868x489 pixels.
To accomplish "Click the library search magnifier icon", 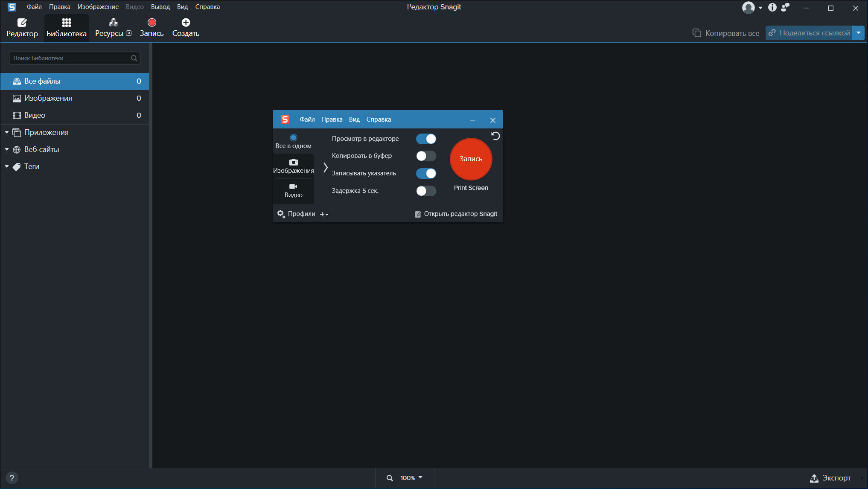I will (x=134, y=58).
